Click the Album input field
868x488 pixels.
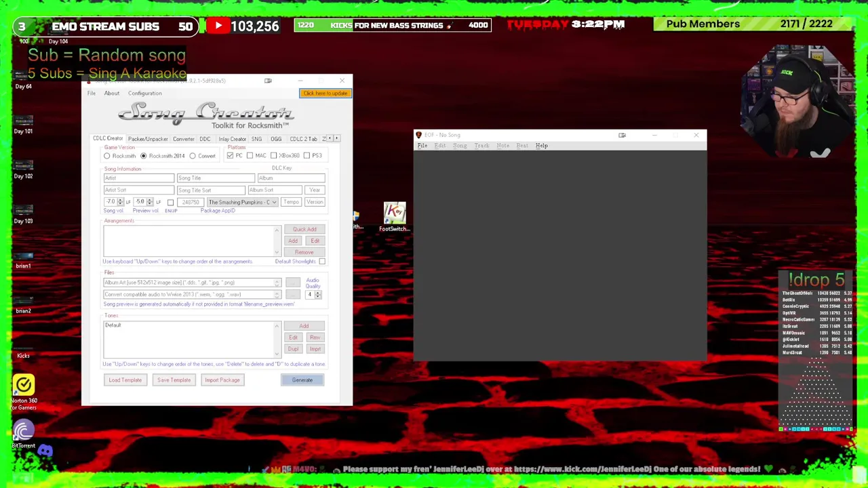[x=291, y=178]
